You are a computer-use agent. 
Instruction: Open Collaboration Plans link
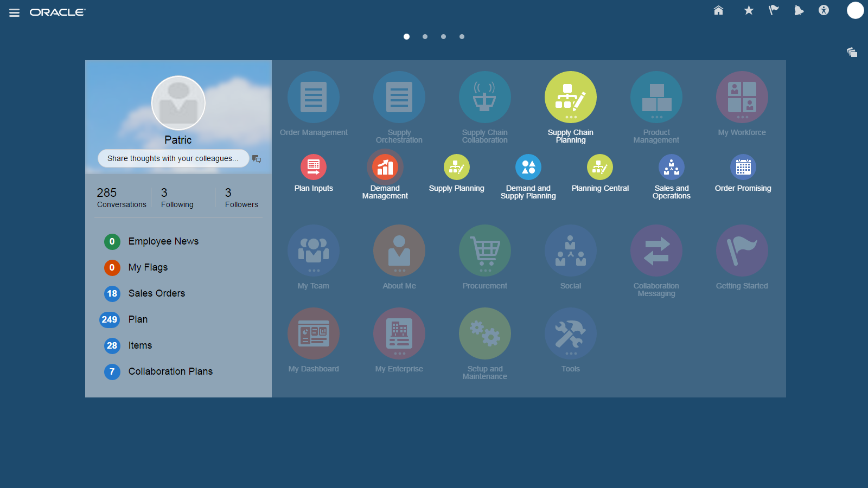170,371
